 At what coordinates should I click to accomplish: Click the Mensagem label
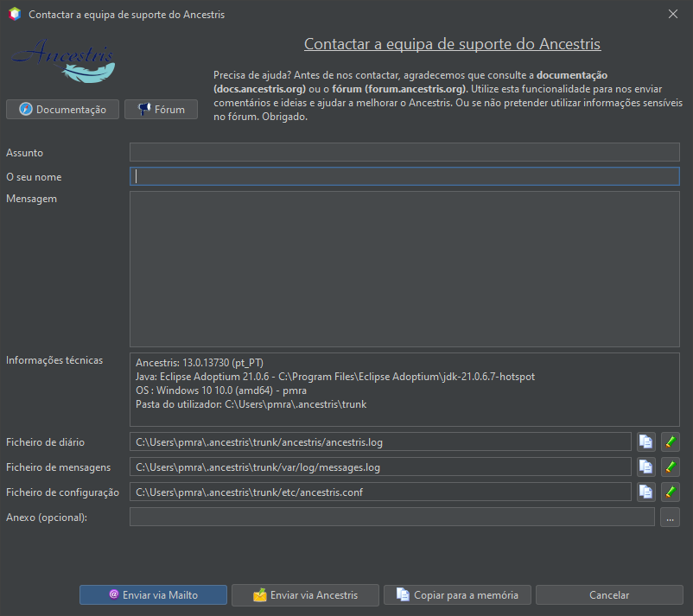(31, 199)
